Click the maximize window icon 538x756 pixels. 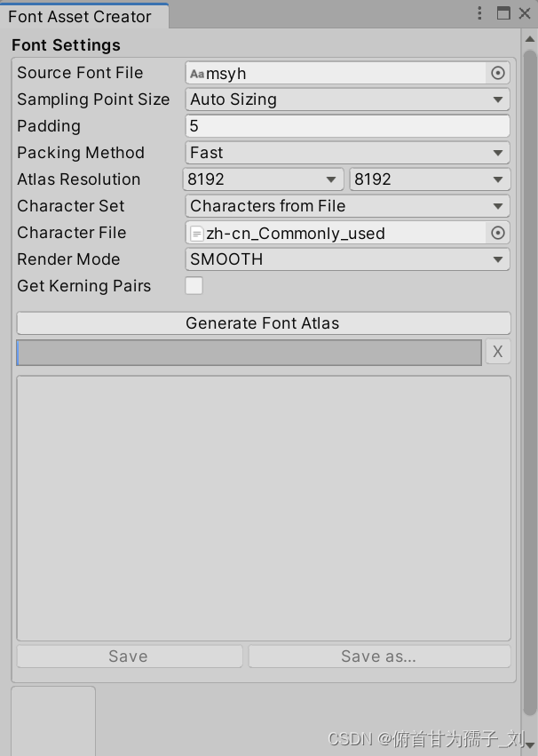(503, 13)
